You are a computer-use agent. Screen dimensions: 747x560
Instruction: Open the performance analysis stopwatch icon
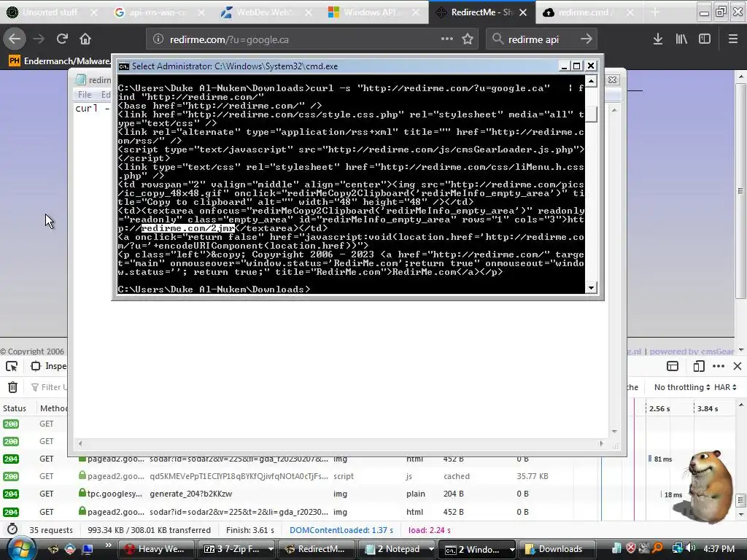(x=12, y=529)
